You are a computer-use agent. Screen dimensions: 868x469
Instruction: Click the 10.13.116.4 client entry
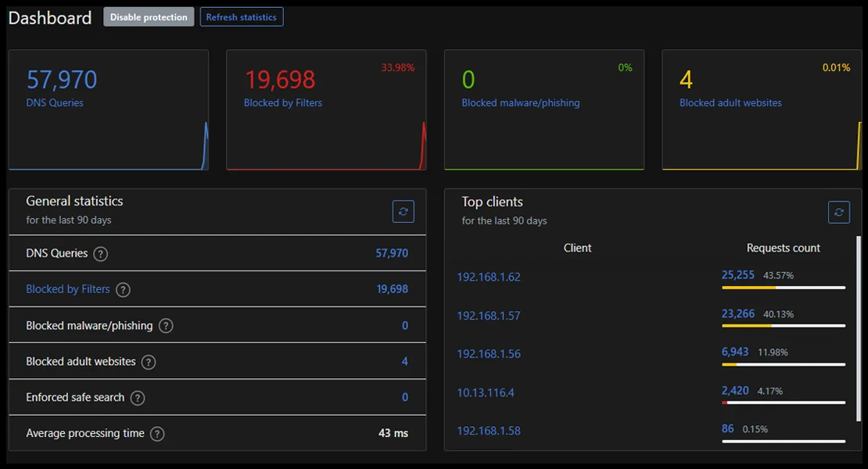(x=486, y=392)
